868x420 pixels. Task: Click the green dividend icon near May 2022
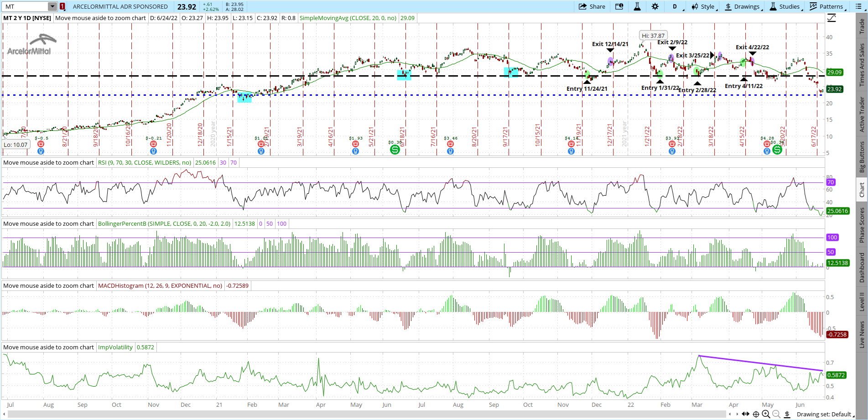coord(777,149)
